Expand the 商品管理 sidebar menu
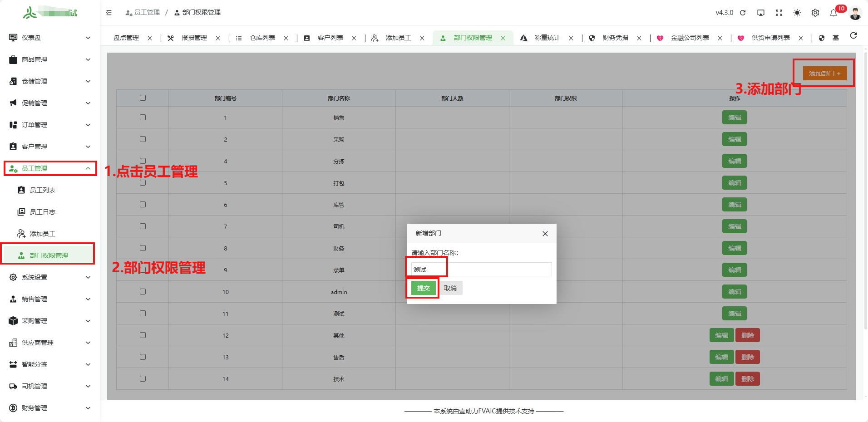This screenshot has width=868, height=422. pos(50,59)
